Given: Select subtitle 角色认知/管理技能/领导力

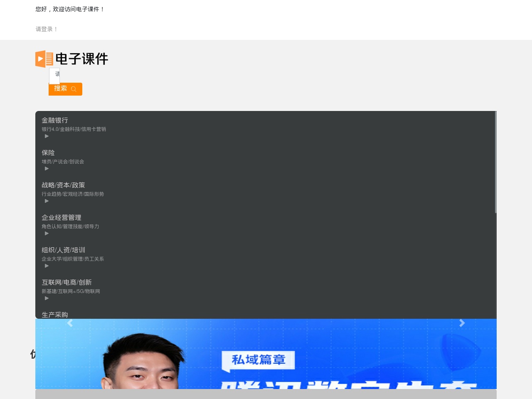Looking at the screenshot, I should [x=70, y=227].
